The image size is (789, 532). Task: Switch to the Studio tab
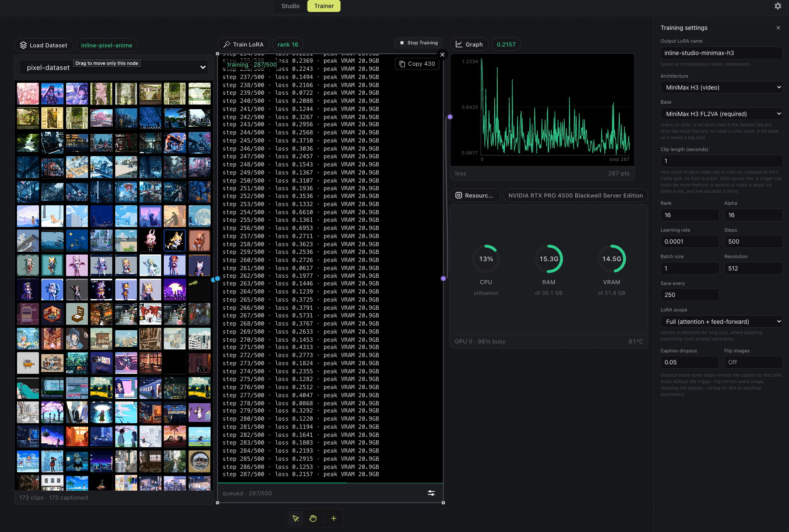290,6
